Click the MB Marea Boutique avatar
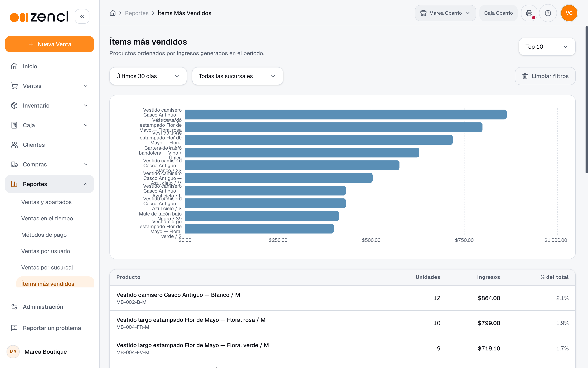This screenshot has height=368, width=588. point(13,351)
